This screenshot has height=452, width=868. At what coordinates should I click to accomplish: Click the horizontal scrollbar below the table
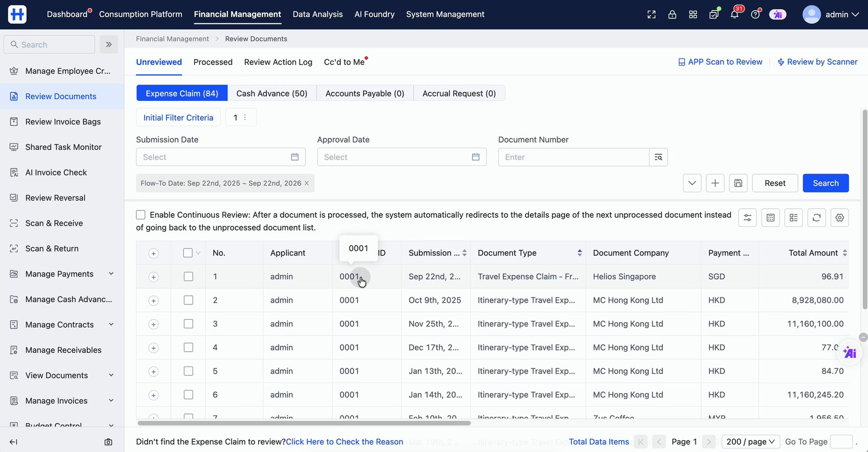(304, 423)
